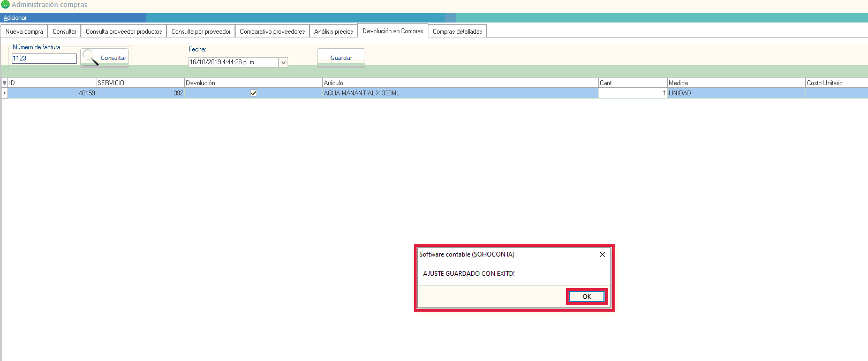
Task: Open the Compras detalladas tab
Action: [x=457, y=32]
